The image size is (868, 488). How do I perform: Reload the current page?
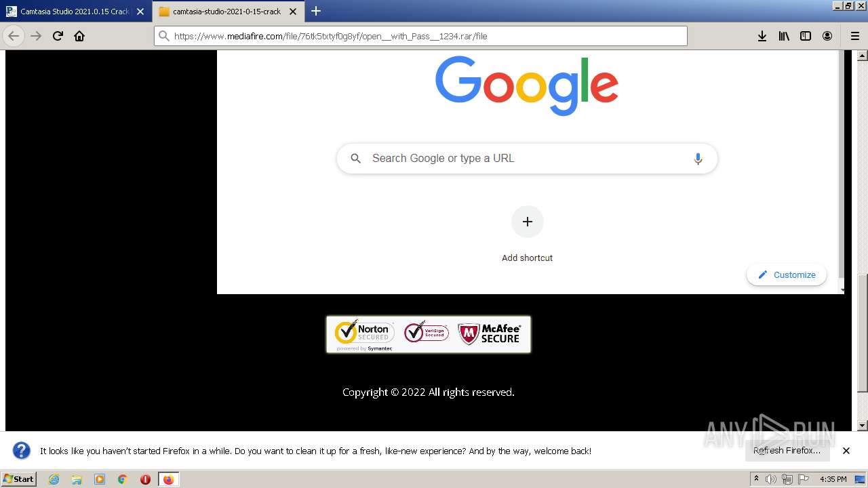pyautogui.click(x=58, y=36)
